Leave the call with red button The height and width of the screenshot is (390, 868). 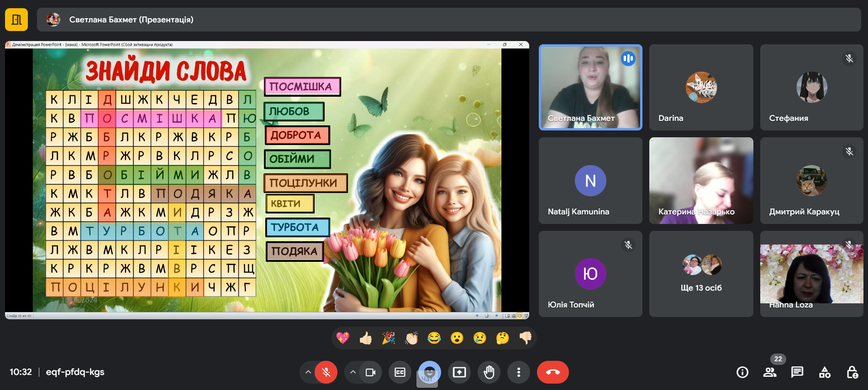pyautogui.click(x=552, y=372)
